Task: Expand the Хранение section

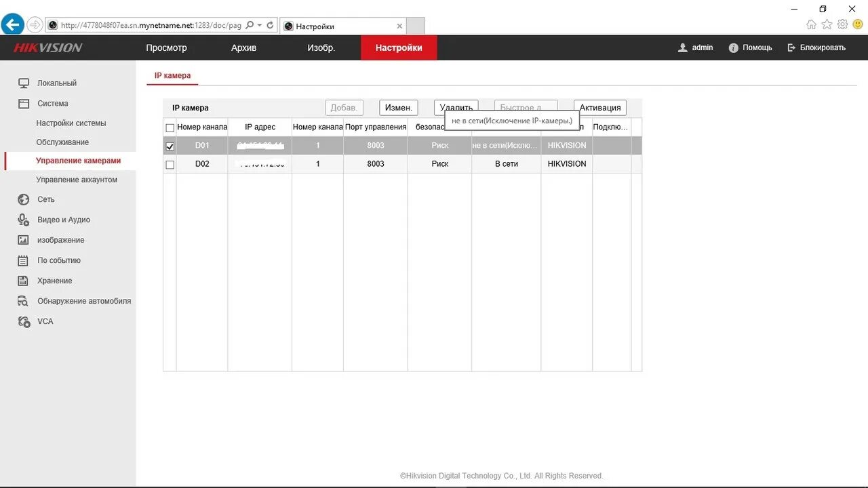Action: coord(55,281)
